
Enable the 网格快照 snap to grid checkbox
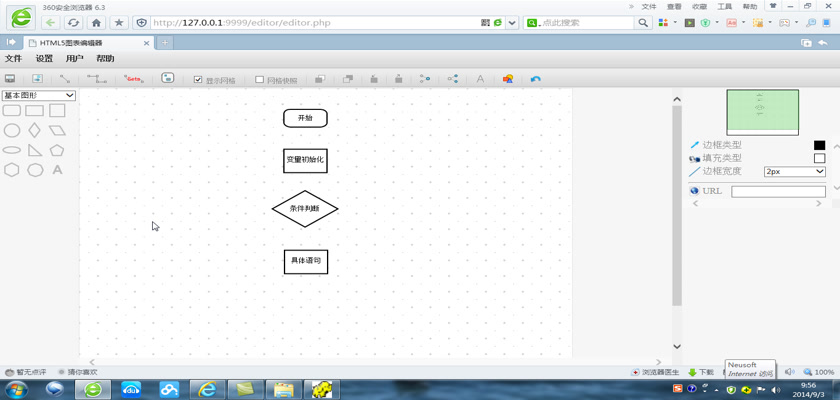(259, 80)
